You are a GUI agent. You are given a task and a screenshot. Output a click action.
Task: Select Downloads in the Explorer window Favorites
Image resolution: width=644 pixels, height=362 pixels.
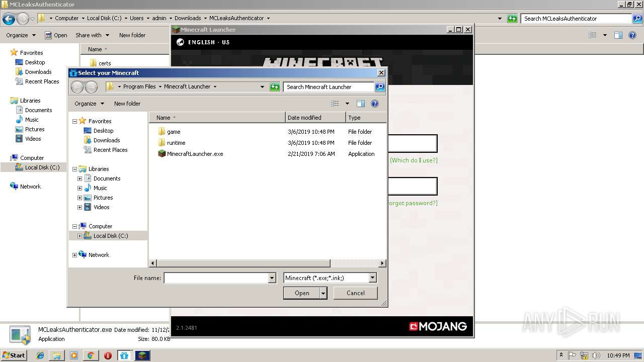(33, 72)
